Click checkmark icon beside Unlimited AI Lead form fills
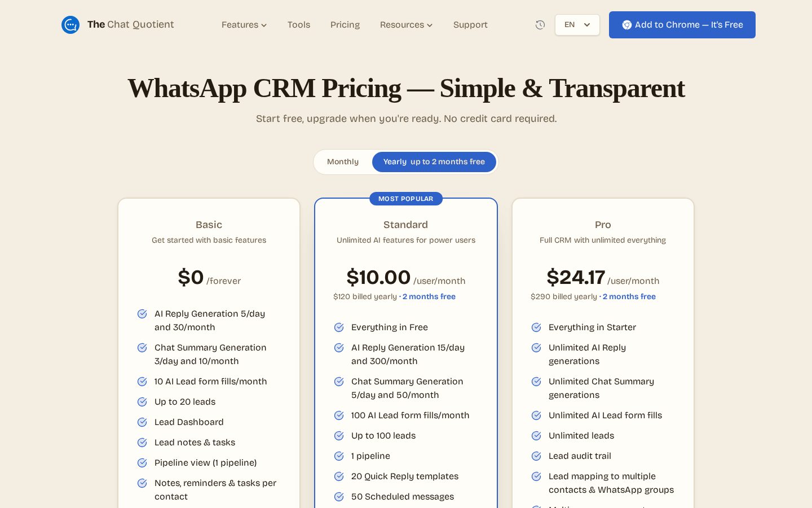Screen dimensions: 812x508 pos(536,415)
